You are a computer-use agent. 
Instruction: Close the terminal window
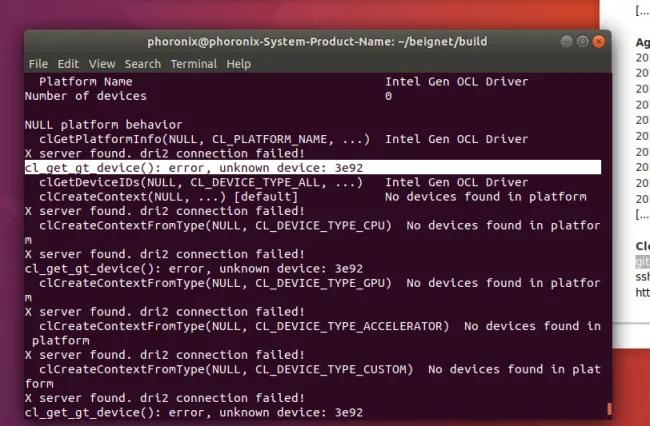(599, 42)
